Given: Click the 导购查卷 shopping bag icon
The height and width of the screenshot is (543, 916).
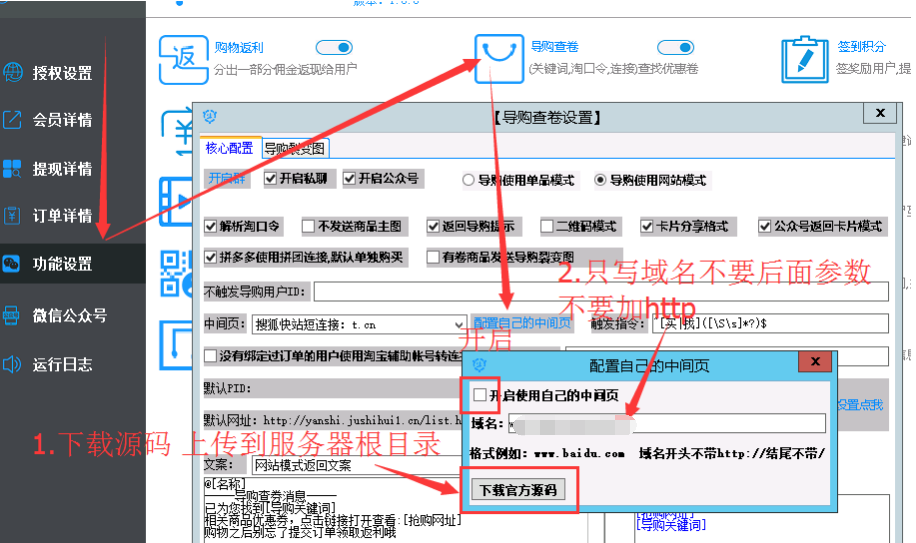Looking at the screenshot, I should (x=497, y=59).
